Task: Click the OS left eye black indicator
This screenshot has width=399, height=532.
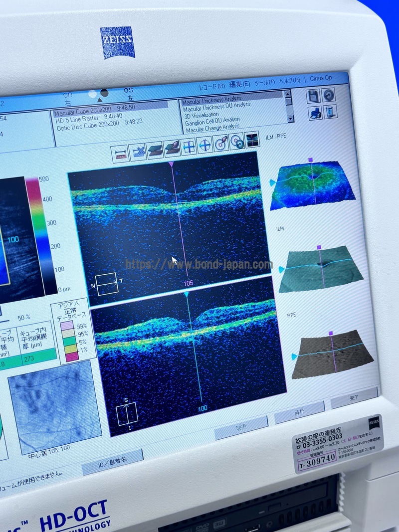Action: pos(105,93)
